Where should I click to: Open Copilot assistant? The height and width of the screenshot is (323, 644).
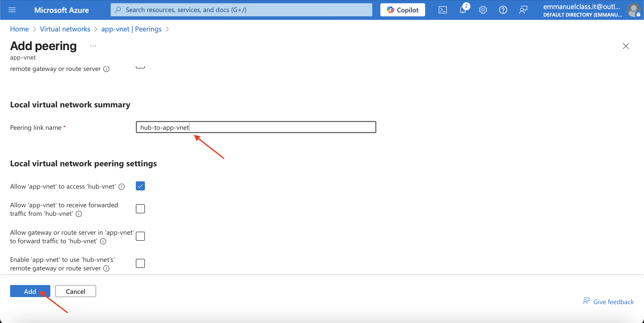403,10
